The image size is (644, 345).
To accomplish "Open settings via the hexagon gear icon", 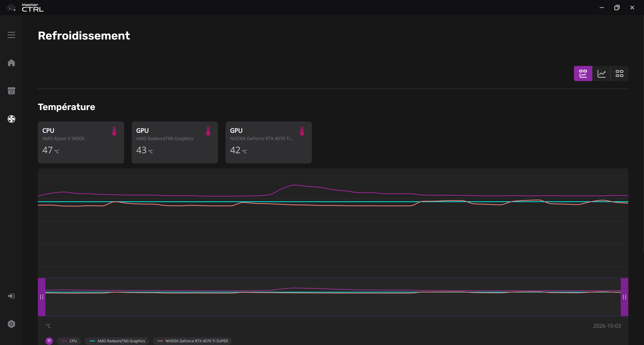I will click(x=11, y=324).
